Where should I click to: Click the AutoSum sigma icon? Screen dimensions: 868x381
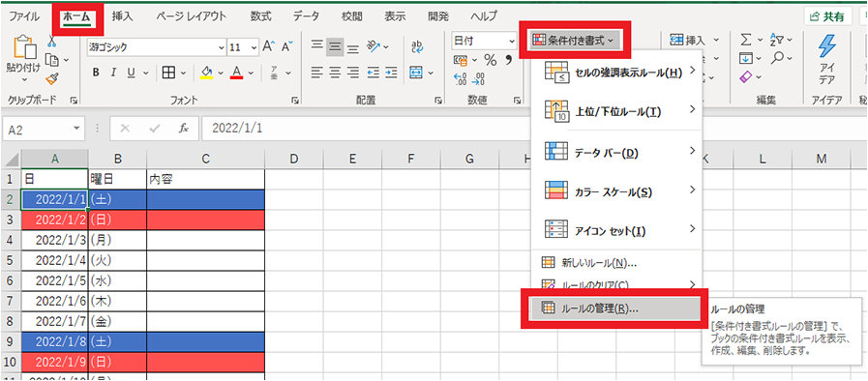pyautogui.click(x=746, y=41)
